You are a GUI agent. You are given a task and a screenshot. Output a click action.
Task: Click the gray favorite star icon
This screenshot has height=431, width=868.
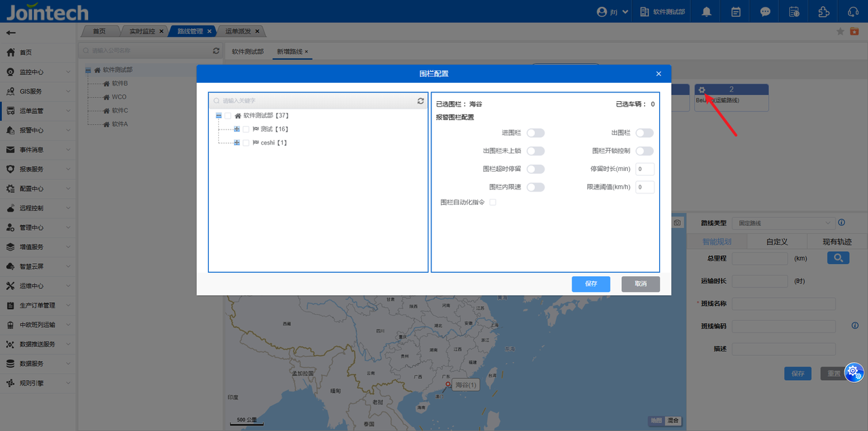[x=840, y=31]
